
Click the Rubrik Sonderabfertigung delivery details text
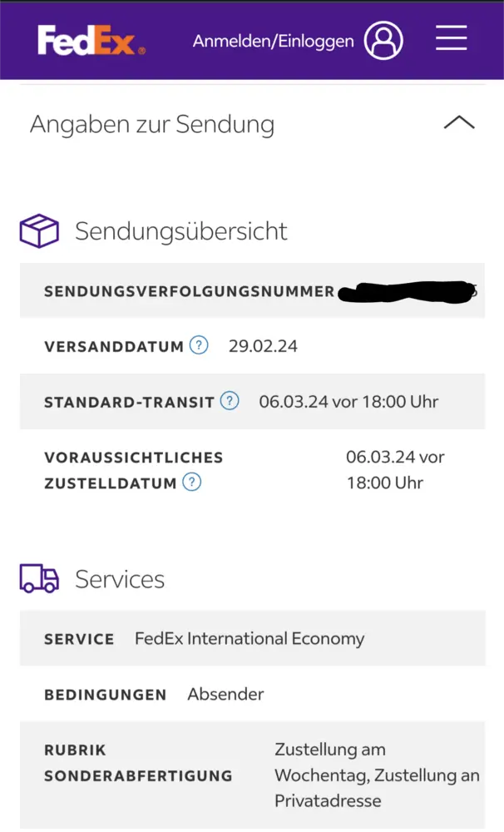click(377, 775)
